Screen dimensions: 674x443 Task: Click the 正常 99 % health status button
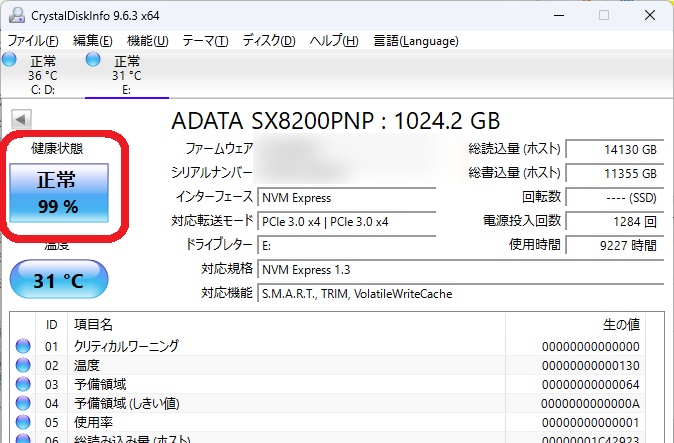tap(59, 192)
